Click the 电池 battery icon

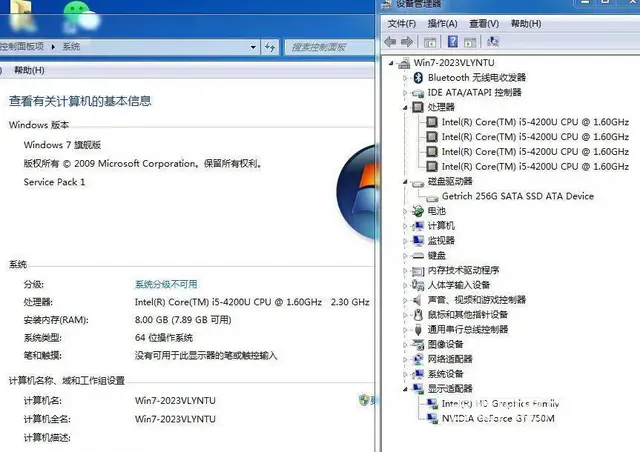tap(418, 211)
